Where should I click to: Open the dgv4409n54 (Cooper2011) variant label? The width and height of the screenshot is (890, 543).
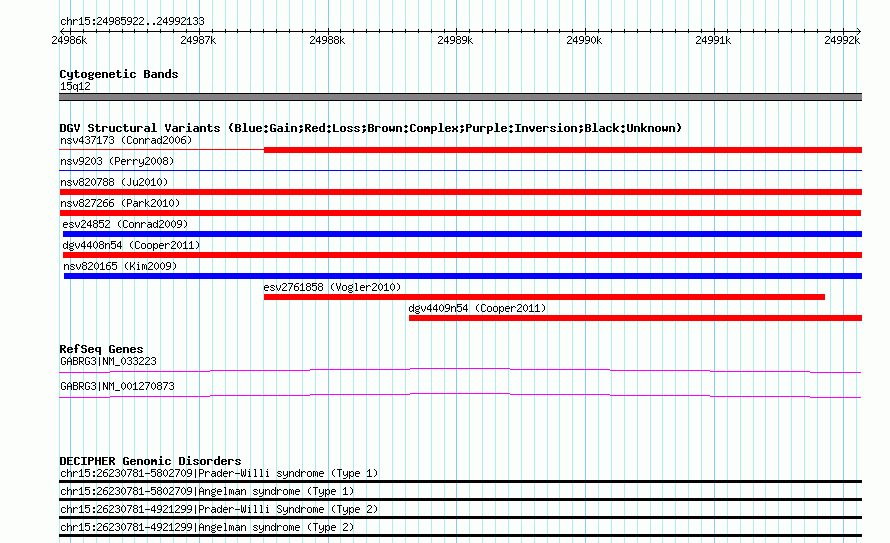[x=477, y=308]
